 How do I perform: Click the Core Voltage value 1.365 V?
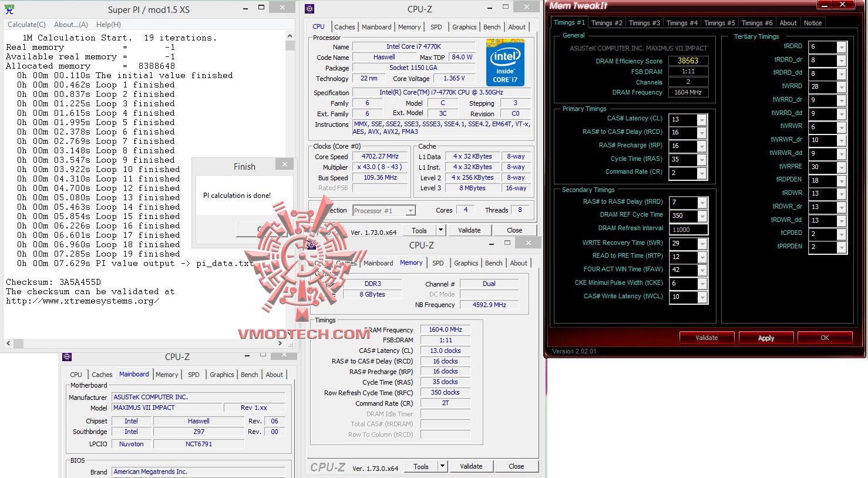pos(454,78)
